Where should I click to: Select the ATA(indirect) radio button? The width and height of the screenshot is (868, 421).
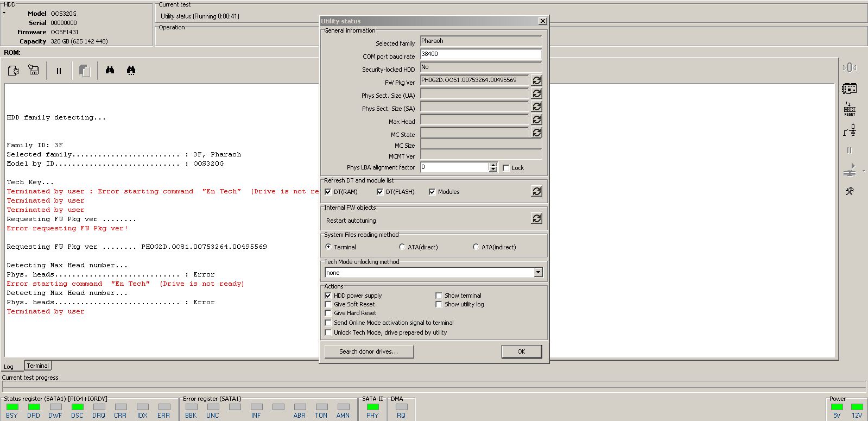[x=476, y=247]
